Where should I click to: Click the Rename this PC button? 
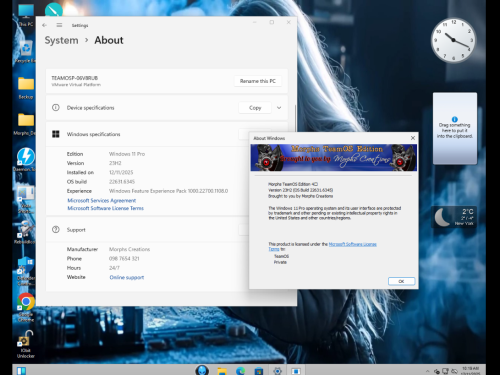(258, 81)
